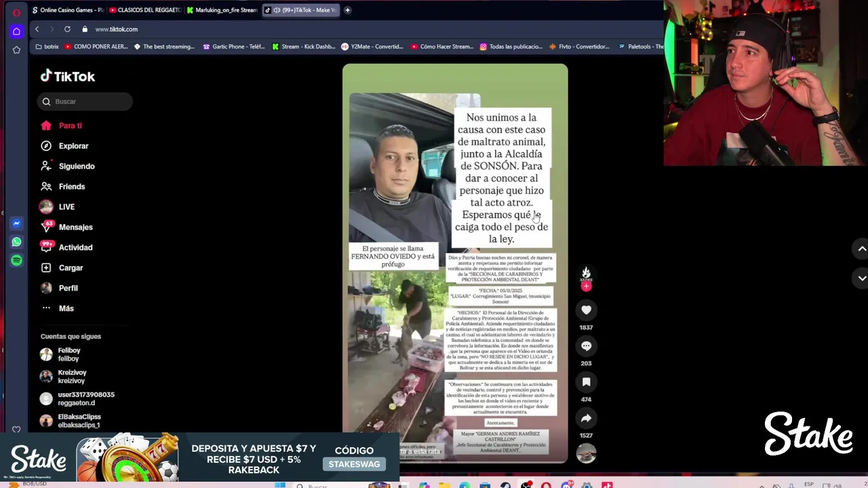Click Cargar to upload a video
The image size is (868, 488).
[61, 268]
